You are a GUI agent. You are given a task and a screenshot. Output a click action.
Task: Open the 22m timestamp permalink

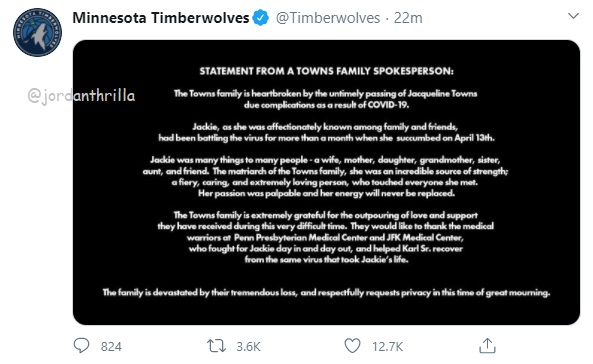(408, 18)
